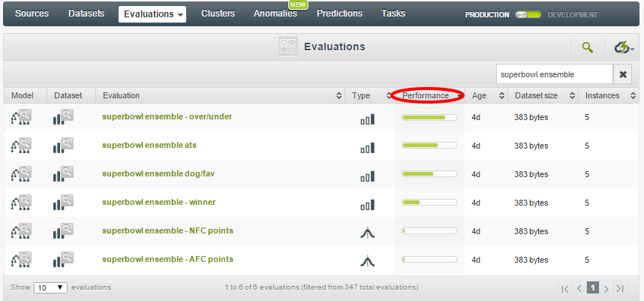Click the Evaluations grid icon in title bar
Screen dimensions: 644x301
tap(289, 47)
